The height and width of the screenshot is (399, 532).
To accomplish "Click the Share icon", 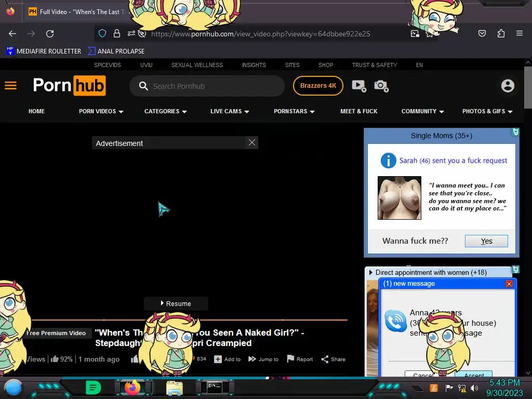I will (x=325, y=359).
